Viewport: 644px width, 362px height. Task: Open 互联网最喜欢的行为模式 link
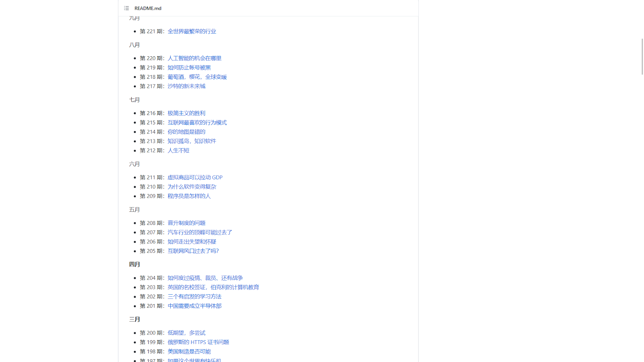(x=197, y=122)
